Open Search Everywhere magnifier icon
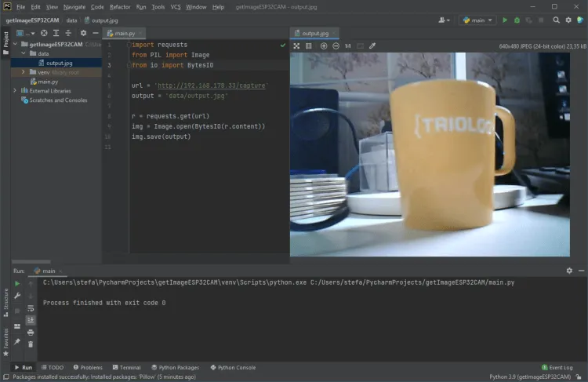 556,20
